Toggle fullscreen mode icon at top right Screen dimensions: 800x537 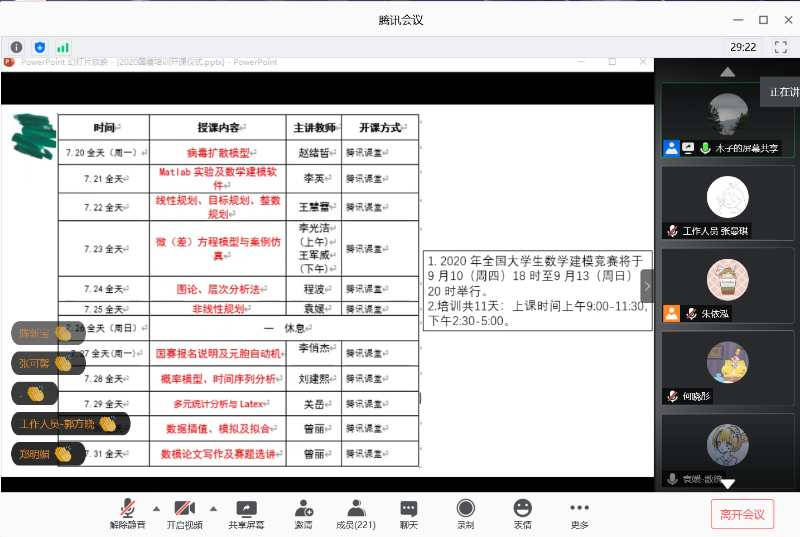tap(780, 47)
